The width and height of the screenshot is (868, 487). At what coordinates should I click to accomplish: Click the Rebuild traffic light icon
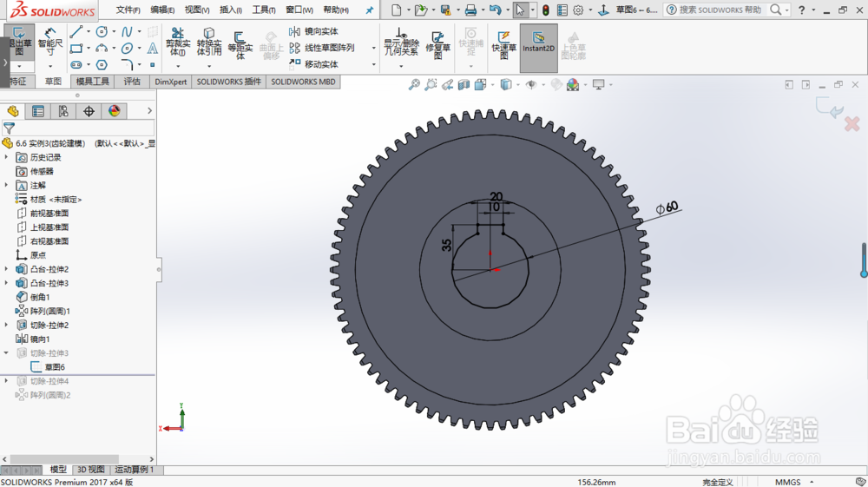coord(546,10)
